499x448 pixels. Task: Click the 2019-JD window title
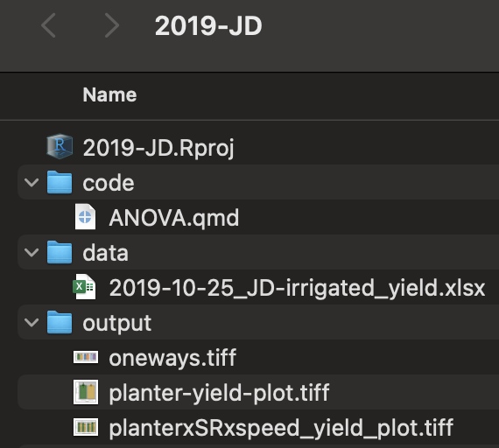208,25
